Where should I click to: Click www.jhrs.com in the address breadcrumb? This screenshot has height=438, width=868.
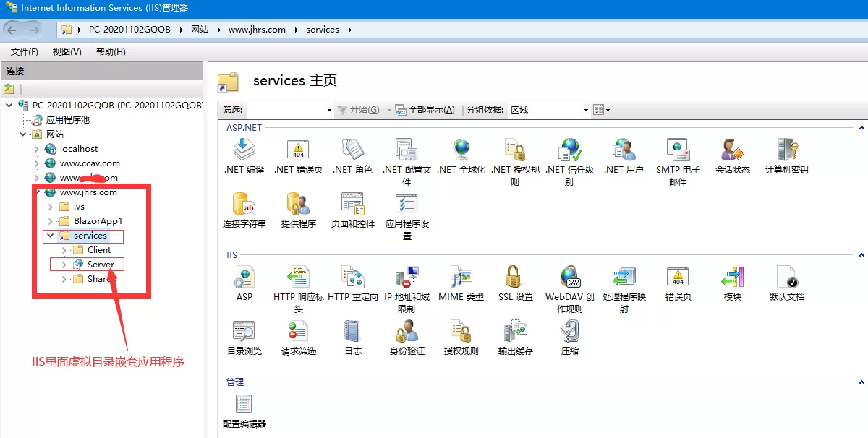pyautogui.click(x=257, y=30)
